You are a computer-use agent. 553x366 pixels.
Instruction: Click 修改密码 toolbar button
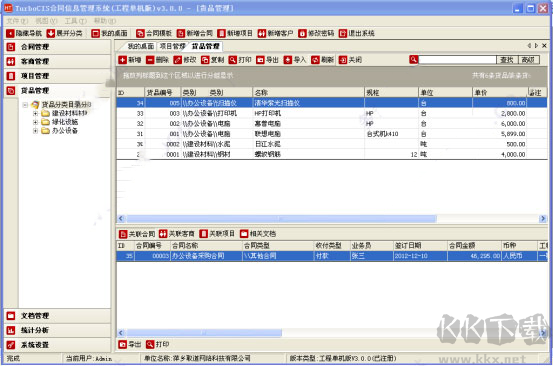coord(316,33)
